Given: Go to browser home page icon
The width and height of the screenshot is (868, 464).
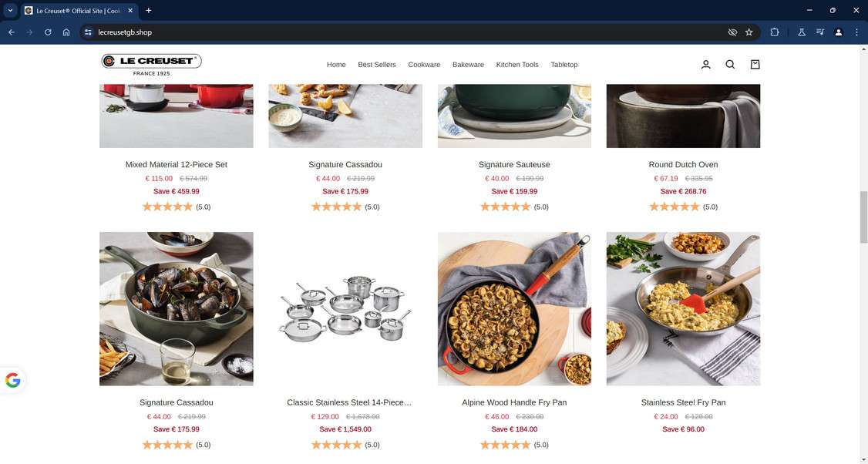Looking at the screenshot, I should [66, 32].
